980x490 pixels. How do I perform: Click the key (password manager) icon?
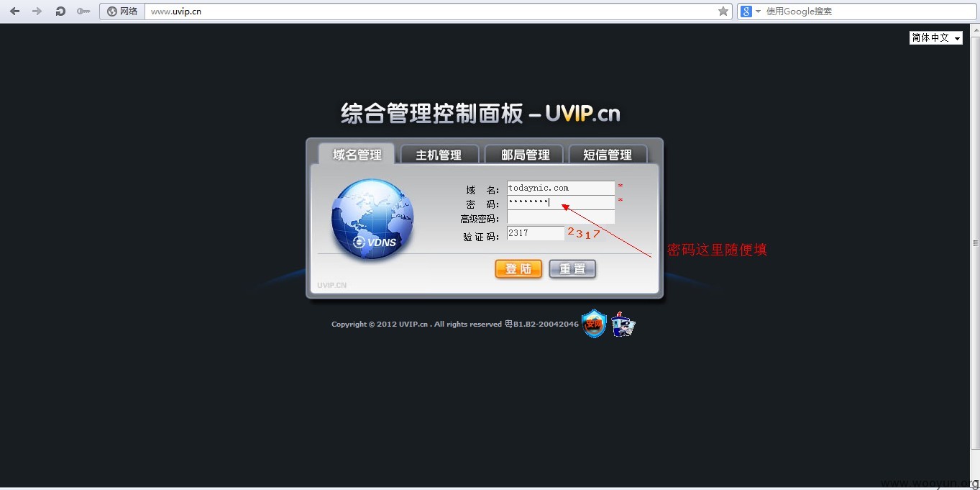point(83,11)
